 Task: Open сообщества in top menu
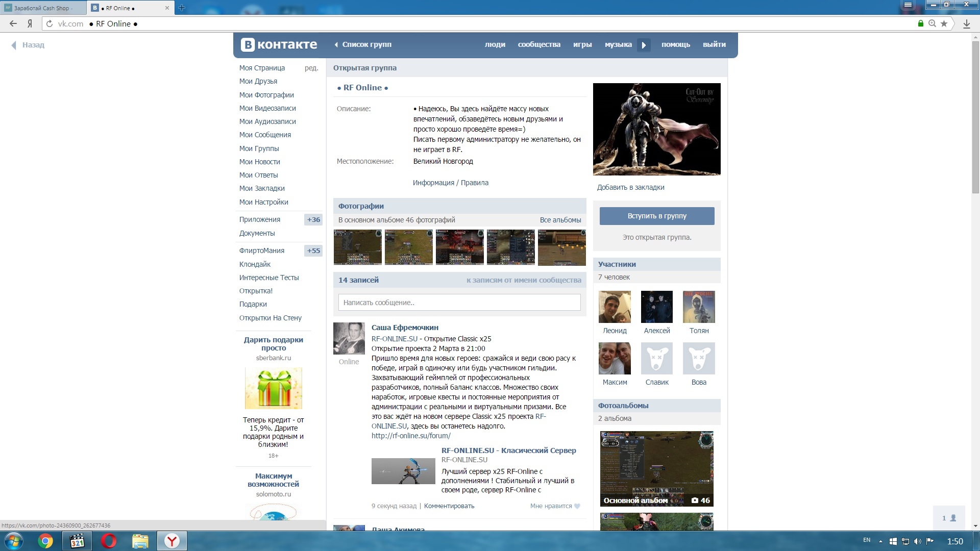(x=539, y=44)
